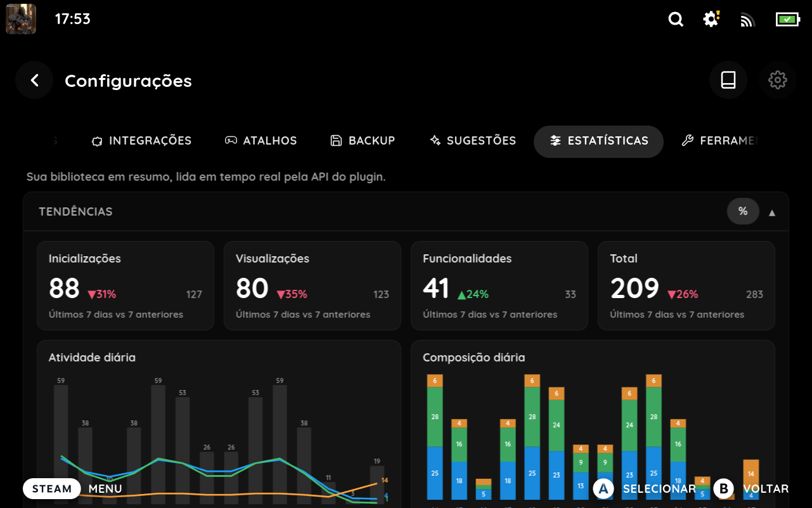The width and height of the screenshot is (812, 508).
Task: Select the Inicializações stat card
Action: click(126, 285)
